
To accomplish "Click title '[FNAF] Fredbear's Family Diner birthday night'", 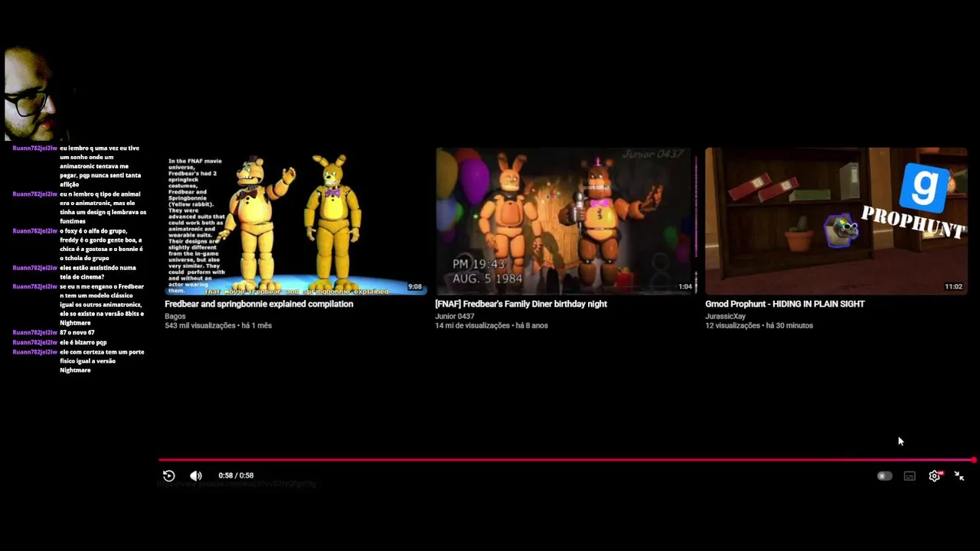I will tap(521, 304).
